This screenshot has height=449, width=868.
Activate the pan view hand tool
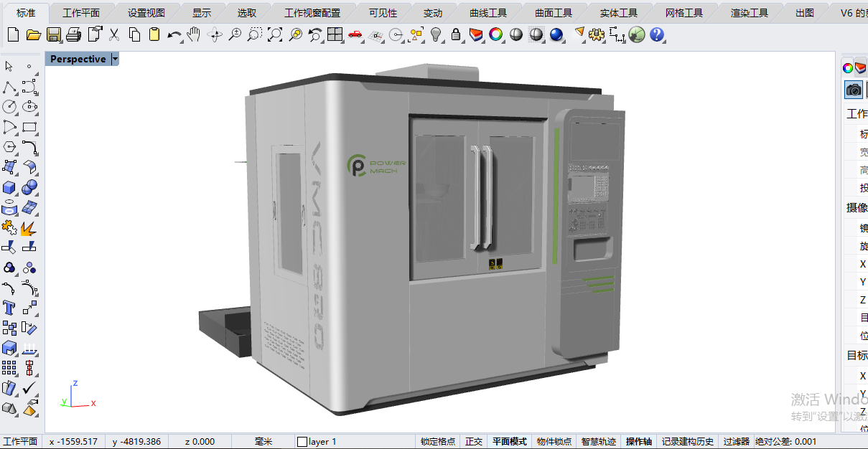coord(193,34)
